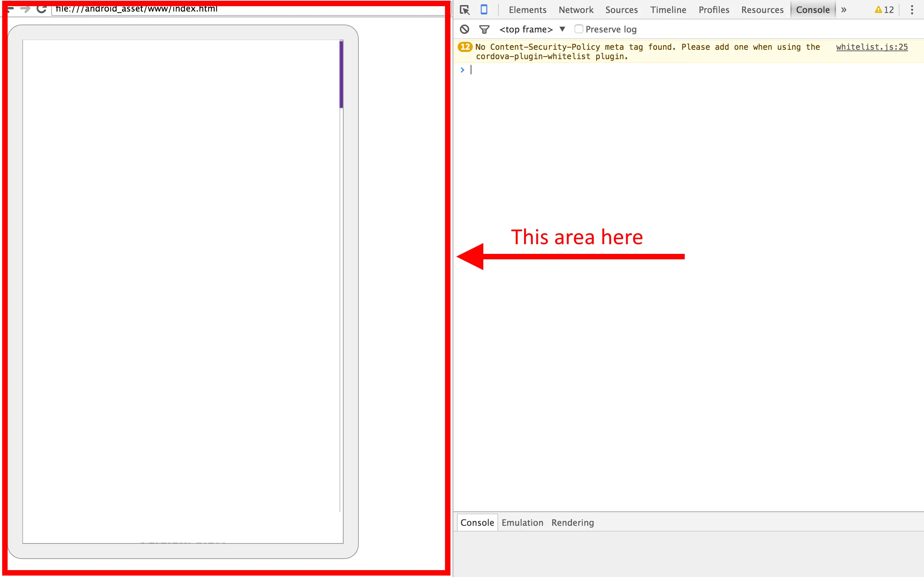Expand the hidden DevTools tabs chevron
924x577 pixels.
(844, 10)
